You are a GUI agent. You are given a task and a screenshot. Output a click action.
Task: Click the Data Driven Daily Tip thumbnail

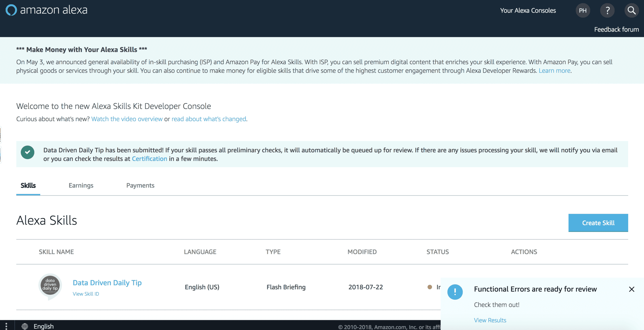(x=50, y=287)
